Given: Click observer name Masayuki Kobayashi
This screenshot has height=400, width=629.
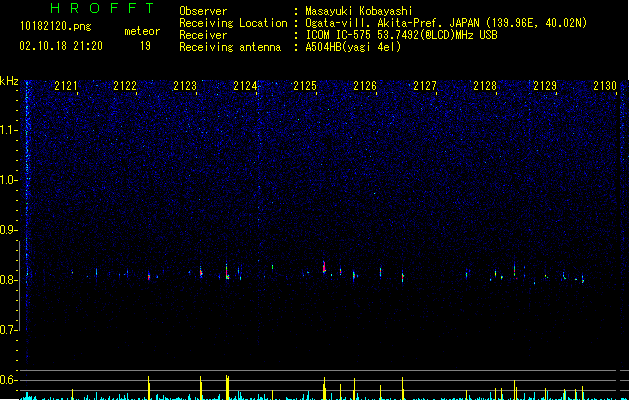Looking at the screenshot, I should pos(359,11).
